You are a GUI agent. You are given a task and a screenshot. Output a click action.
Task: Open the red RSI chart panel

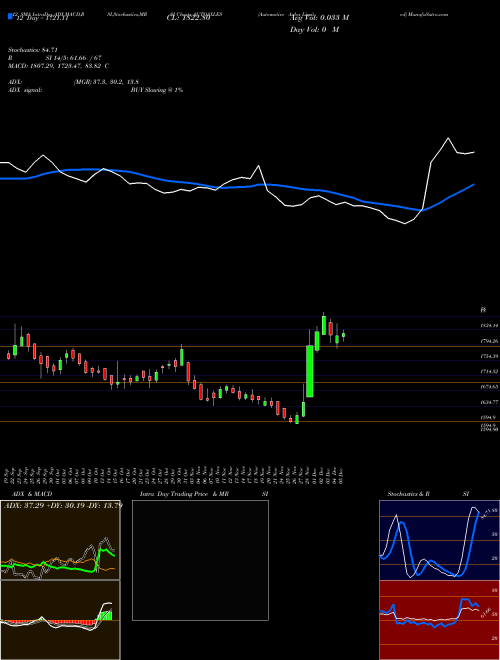pos(439,620)
